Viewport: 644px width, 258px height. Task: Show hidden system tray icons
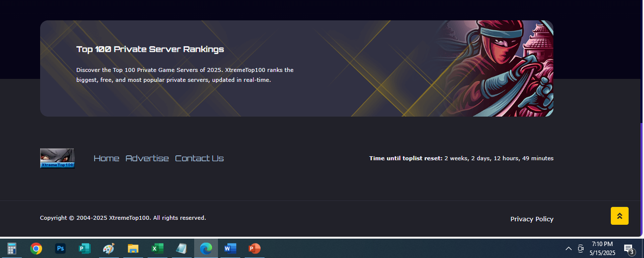point(569,248)
